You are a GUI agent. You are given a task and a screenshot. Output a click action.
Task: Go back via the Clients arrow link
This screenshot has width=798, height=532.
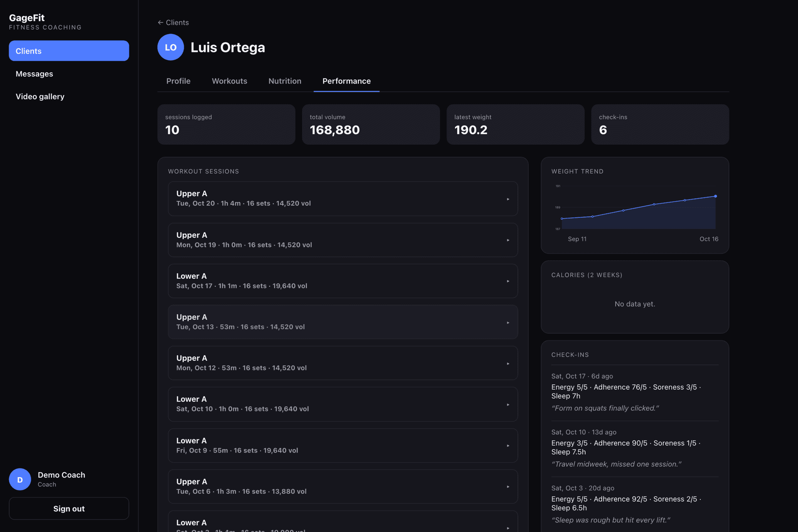pyautogui.click(x=173, y=22)
